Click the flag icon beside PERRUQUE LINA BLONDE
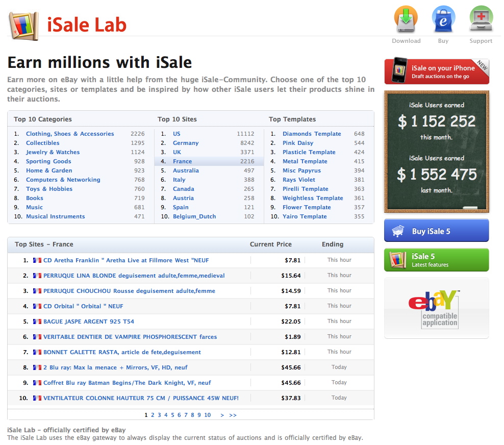The width and height of the screenshot is (504, 445). (x=37, y=276)
